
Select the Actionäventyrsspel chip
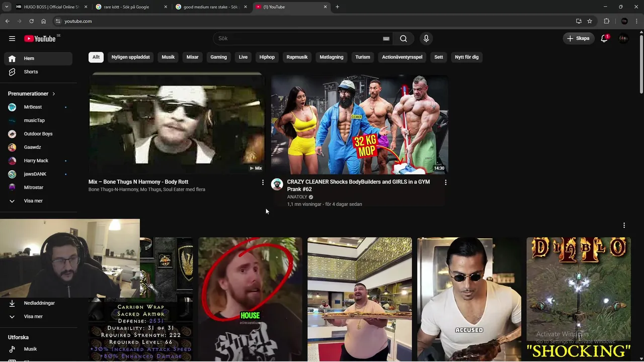[402, 57]
